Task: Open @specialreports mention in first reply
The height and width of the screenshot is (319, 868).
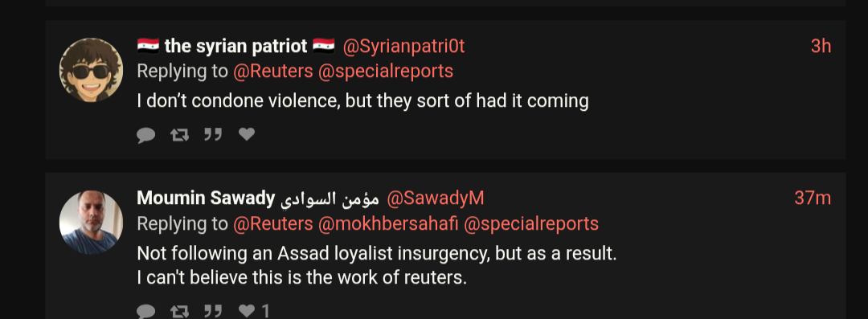Action: click(386, 71)
